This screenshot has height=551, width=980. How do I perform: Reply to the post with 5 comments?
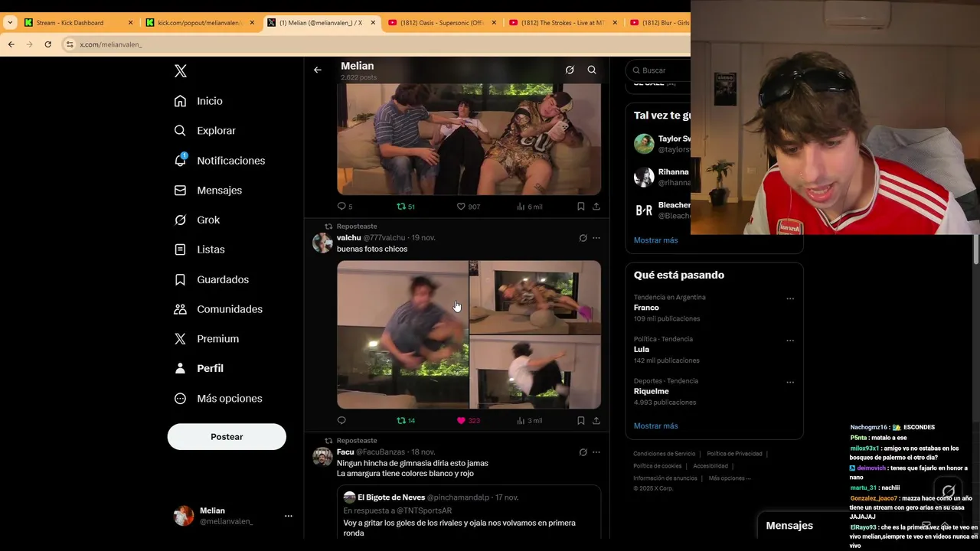tap(345, 207)
